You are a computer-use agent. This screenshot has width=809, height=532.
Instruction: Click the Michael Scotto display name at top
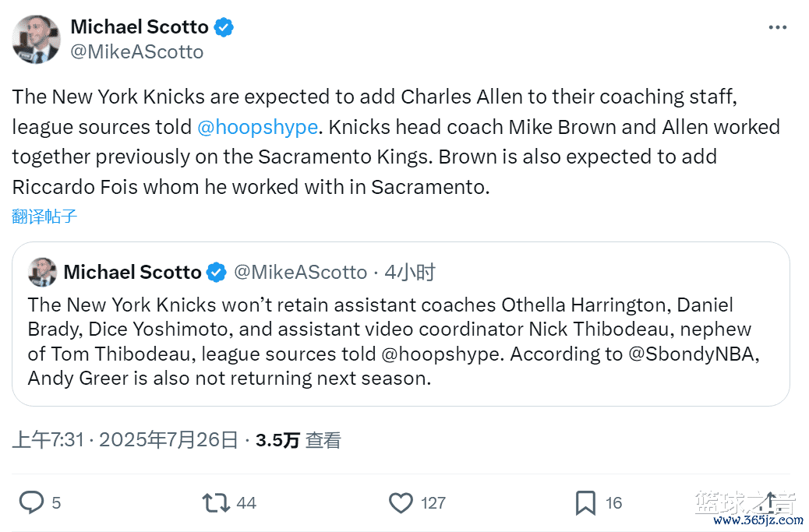(x=140, y=27)
